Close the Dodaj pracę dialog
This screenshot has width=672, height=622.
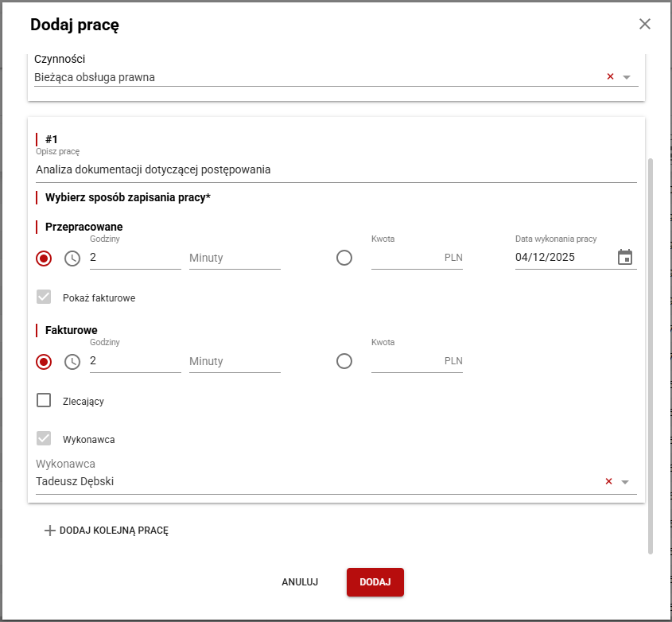tap(645, 24)
